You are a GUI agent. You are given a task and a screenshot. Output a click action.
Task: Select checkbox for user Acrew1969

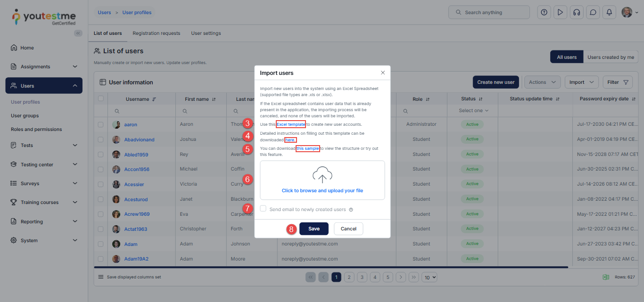[100, 214]
